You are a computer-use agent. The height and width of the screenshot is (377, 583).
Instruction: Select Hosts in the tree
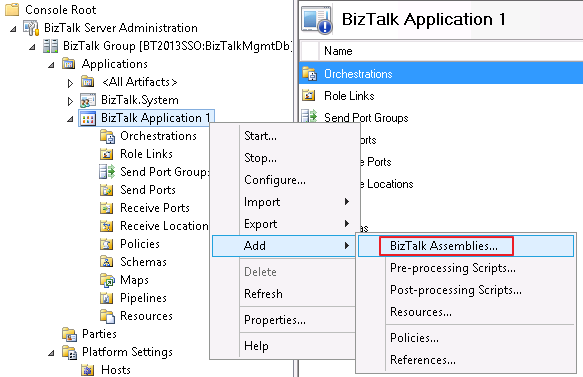click(x=116, y=370)
